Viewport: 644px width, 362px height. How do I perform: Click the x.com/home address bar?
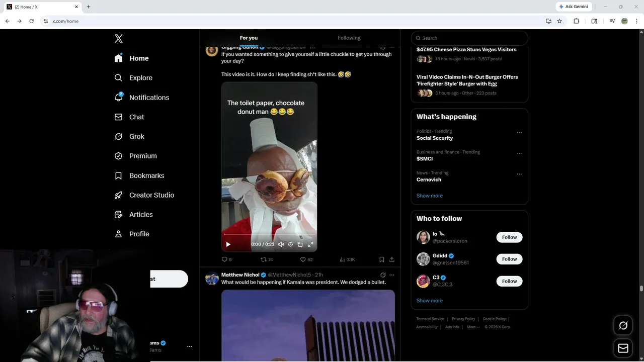[292, 21]
